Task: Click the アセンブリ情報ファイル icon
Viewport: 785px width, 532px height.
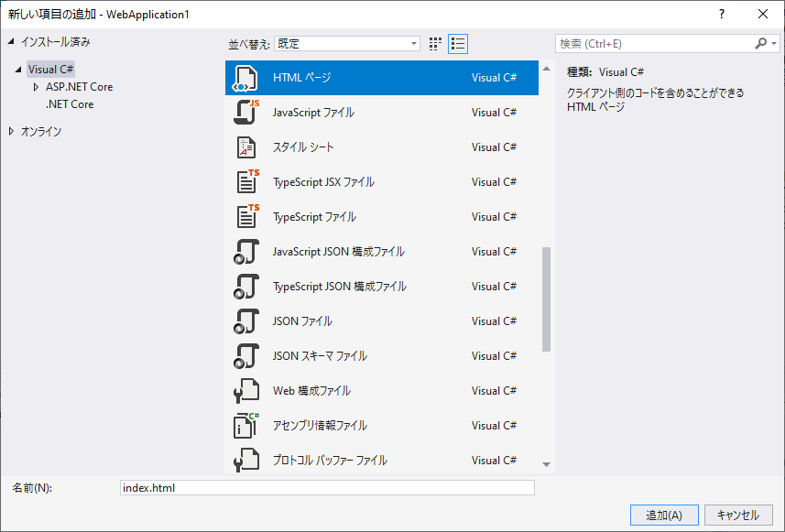Action: tap(246, 426)
